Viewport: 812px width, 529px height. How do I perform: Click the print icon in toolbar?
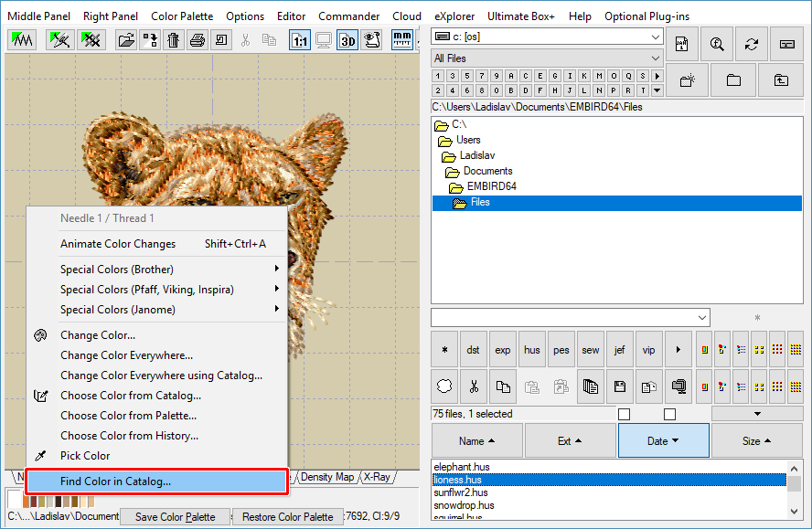click(197, 40)
